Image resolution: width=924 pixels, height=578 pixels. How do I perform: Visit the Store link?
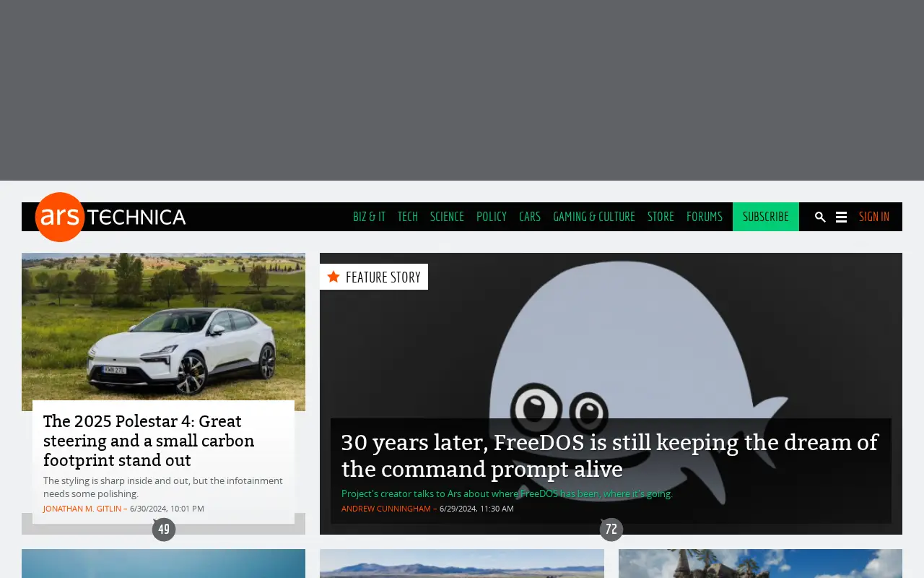pyautogui.click(x=661, y=217)
